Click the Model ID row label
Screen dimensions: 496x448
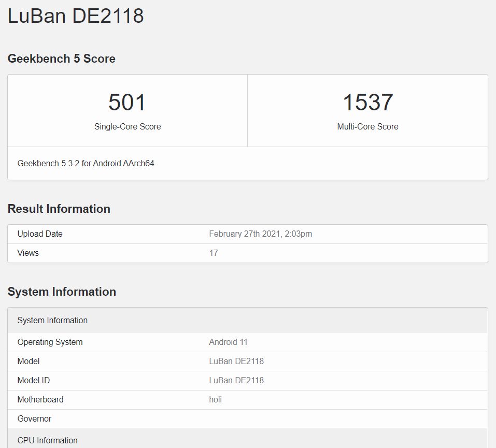pos(34,380)
